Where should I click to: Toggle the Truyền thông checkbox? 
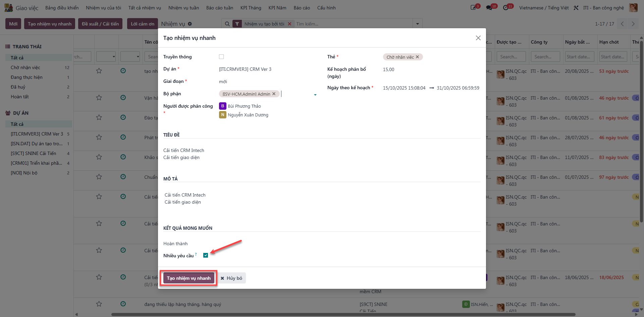click(221, 57)
